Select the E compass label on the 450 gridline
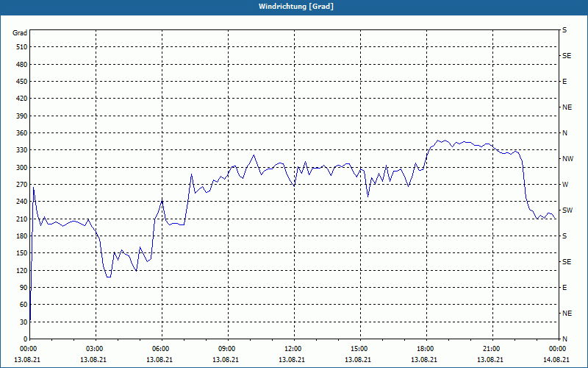Image resolution: width=588 pixels, height=368 pixels. click(x=564, y=82)
